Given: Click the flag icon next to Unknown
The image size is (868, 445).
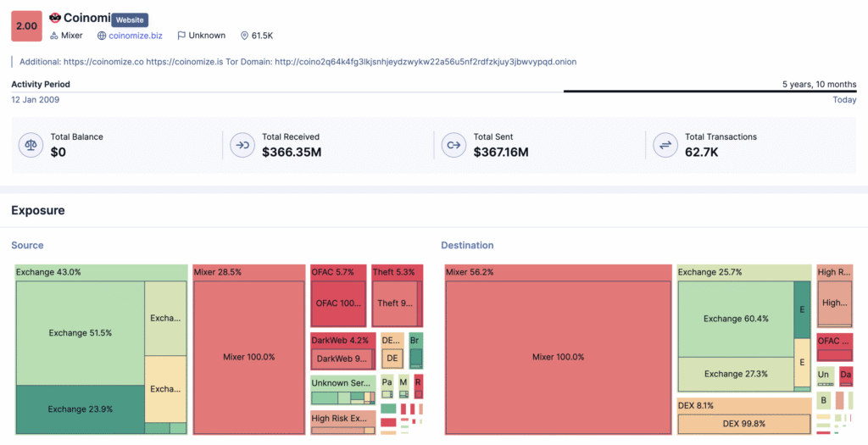Looking at the screenshot, I should pyautogui.click(x=181, y=36).
